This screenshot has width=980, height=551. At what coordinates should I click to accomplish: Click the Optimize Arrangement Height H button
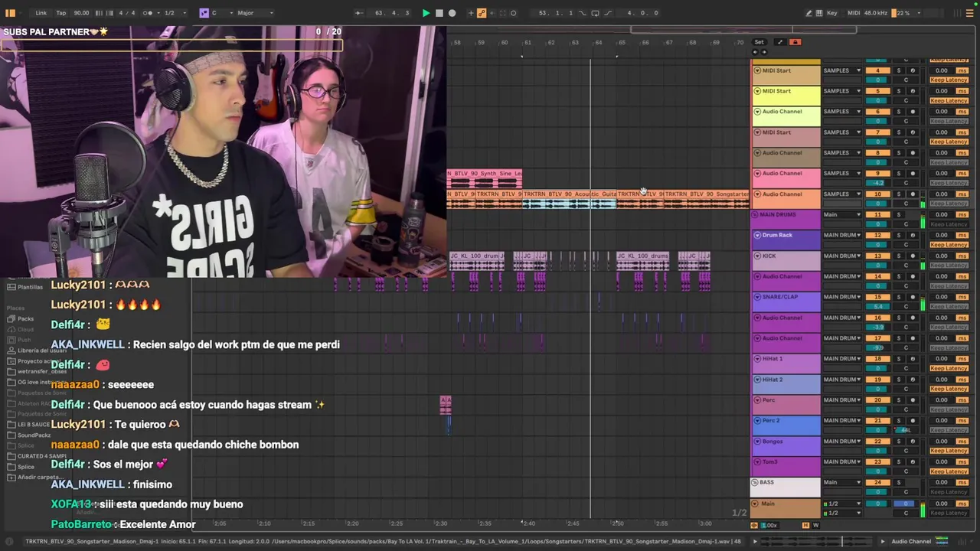coord(805,525)
